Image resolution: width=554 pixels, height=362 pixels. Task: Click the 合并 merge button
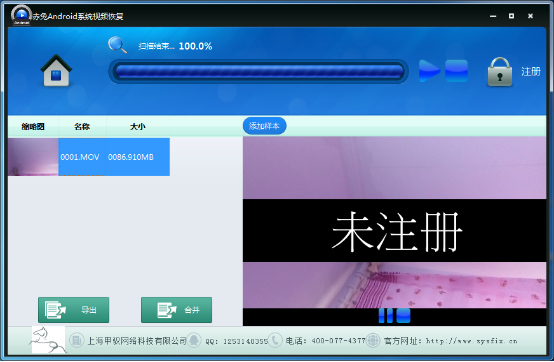[177, 310]
